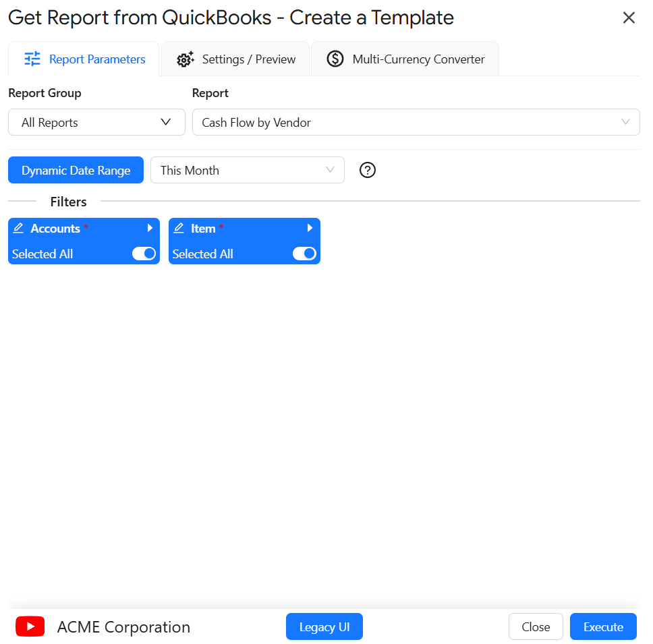Open the Report dropdown Cash Flow by Vendor

tap(416, 122)
